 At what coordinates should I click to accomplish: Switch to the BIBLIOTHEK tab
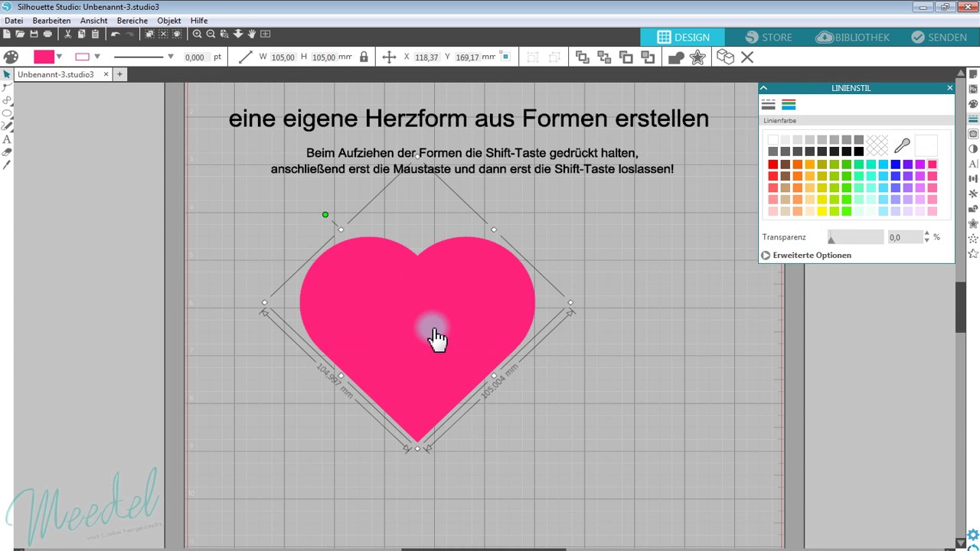[x=852, y=37]
